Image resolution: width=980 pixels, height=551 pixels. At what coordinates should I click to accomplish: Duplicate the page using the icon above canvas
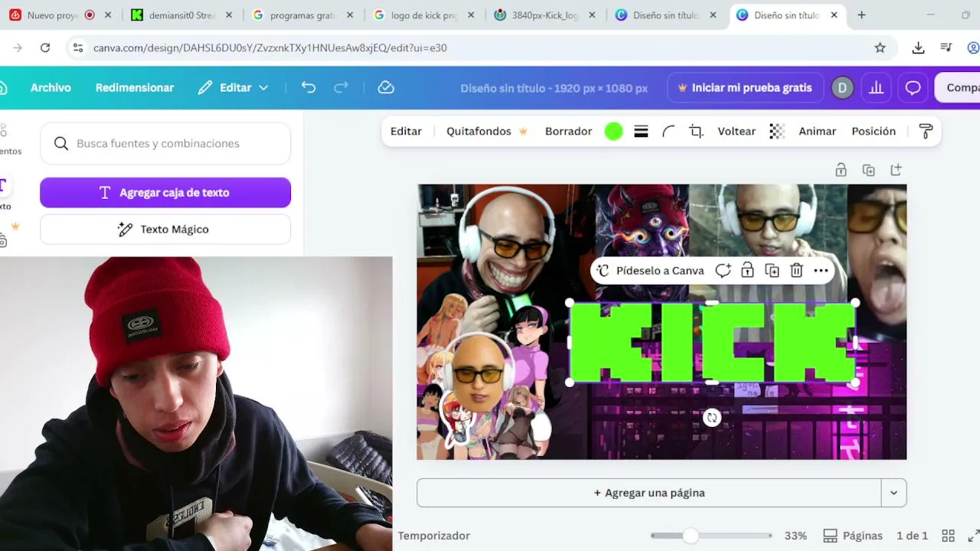click(868, 170)
